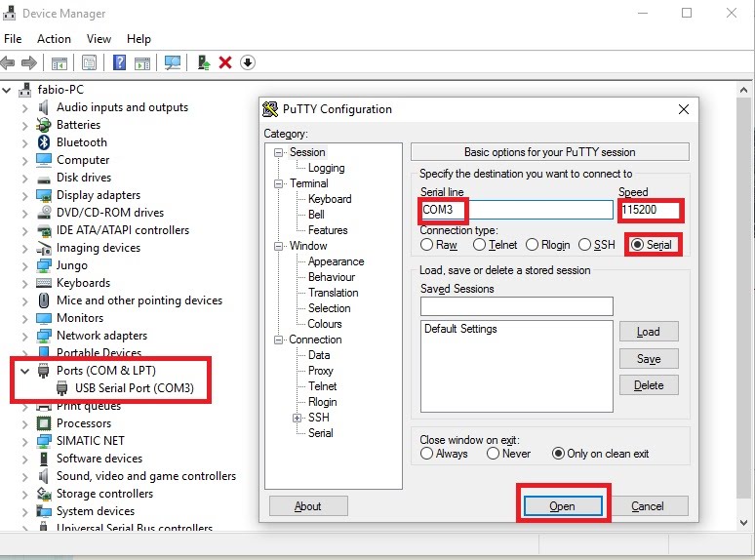Expand the Sound, video and game controllers node
755x560 pixels.
(x=25, y=476)
